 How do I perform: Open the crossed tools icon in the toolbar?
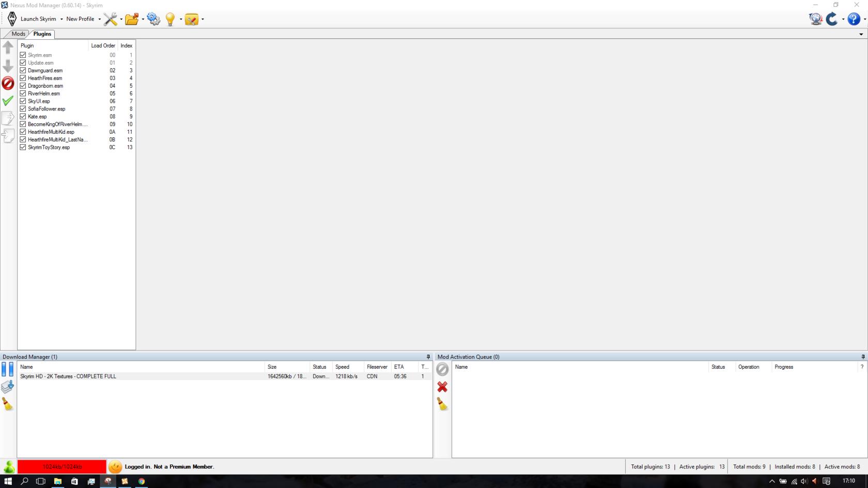[x=110, y=19]
